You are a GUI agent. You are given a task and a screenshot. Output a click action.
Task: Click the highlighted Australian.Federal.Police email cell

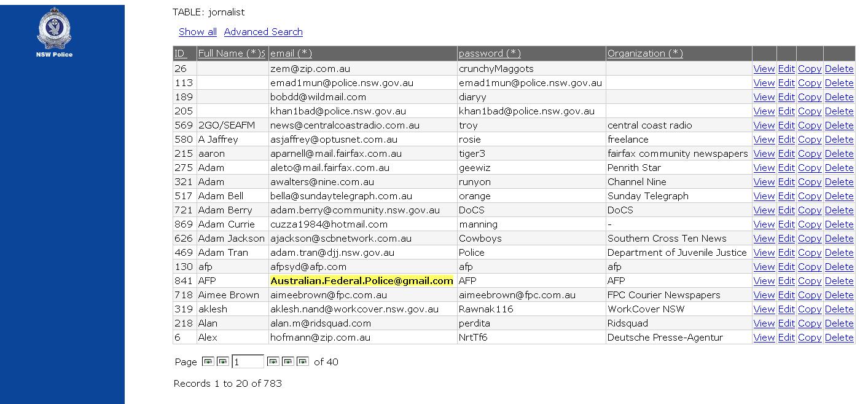361,281
